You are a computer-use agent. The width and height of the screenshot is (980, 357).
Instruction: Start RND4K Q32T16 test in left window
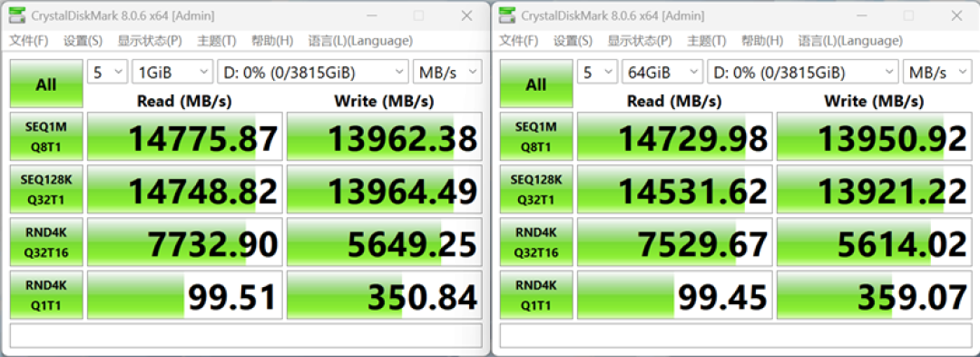(x=46, y=242)
